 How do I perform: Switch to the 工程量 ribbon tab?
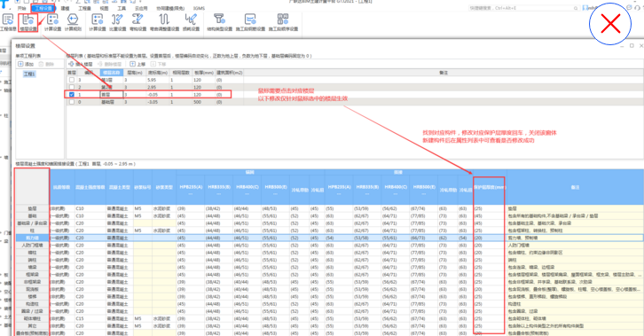(84, 8)
